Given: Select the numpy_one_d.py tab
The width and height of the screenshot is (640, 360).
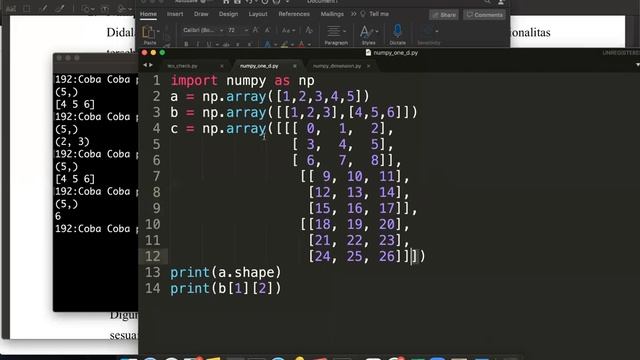Looking at the screenshot, I should (x=259, y=66).
